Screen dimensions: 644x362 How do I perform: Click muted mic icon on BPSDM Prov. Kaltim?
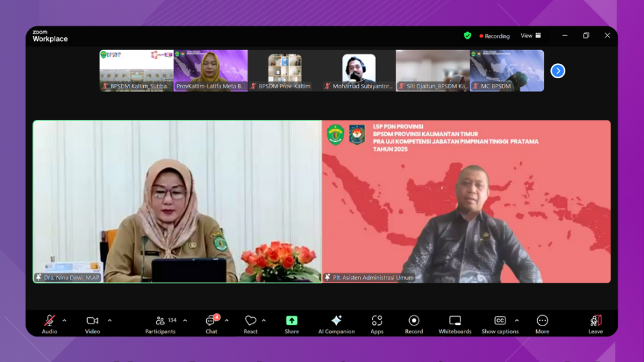point(254,87)
